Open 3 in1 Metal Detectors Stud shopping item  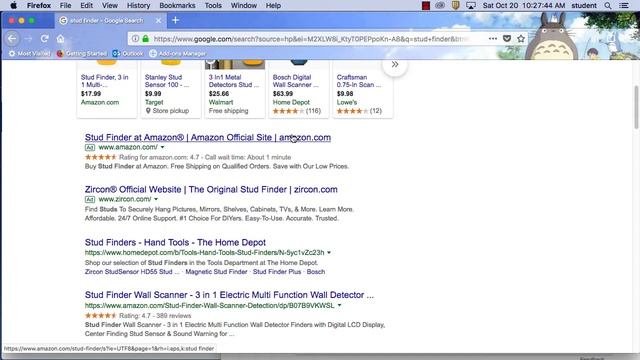pyautogui.click(x=234, y=81)
